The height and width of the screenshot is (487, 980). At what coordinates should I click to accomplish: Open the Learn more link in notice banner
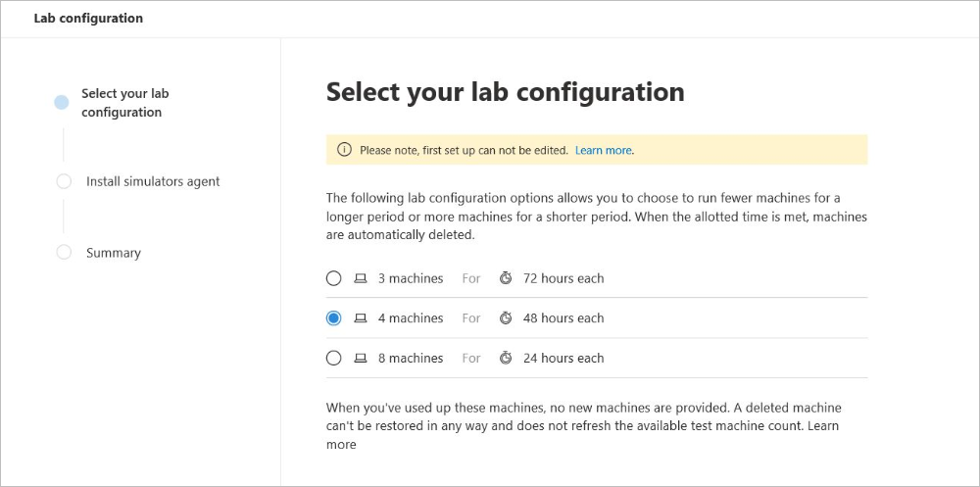point(604,150)
